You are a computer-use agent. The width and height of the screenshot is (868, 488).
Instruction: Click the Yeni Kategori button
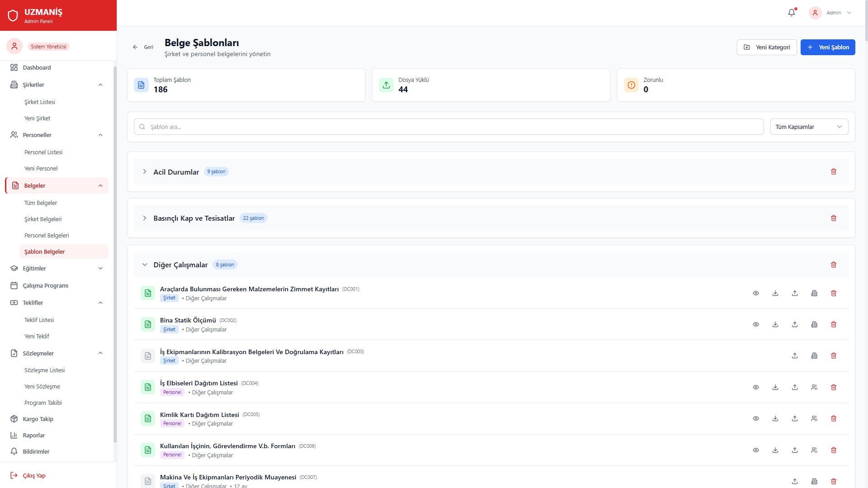click(766, 47)
